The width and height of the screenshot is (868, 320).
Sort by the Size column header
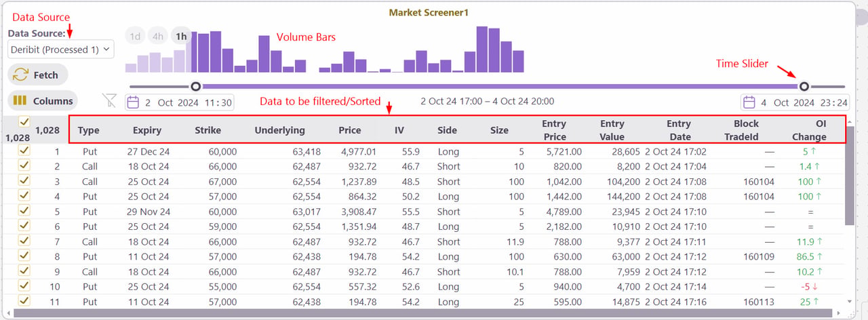tap(499, 130)
